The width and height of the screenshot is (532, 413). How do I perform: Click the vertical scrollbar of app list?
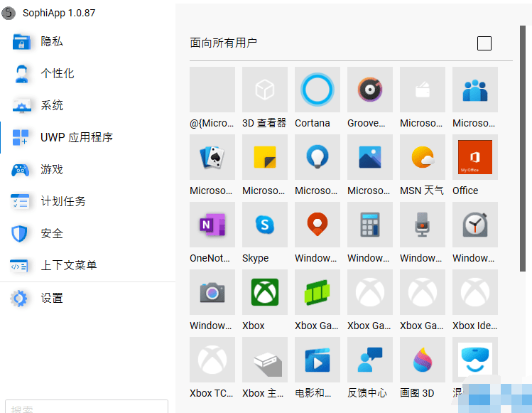click(523, 149)
